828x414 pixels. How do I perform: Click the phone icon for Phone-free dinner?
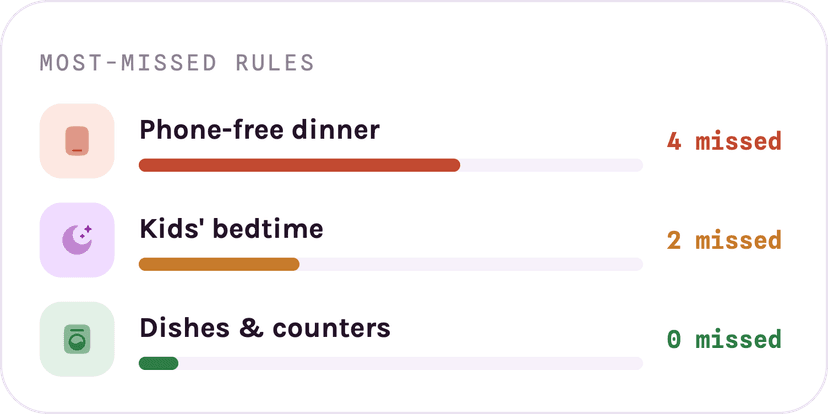coord(77,141)
